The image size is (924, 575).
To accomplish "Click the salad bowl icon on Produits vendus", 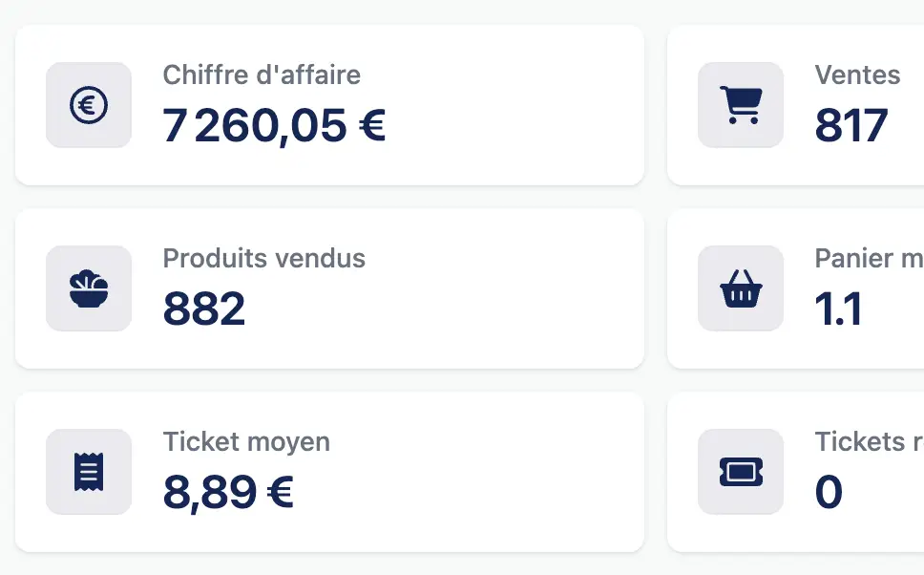I will [x=88, y=288].
